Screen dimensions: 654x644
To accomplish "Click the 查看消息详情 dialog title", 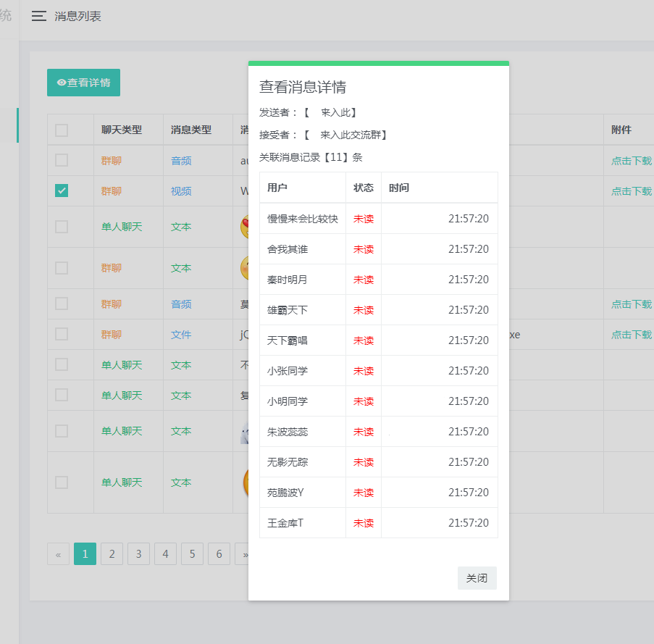I will pos(303,87).
